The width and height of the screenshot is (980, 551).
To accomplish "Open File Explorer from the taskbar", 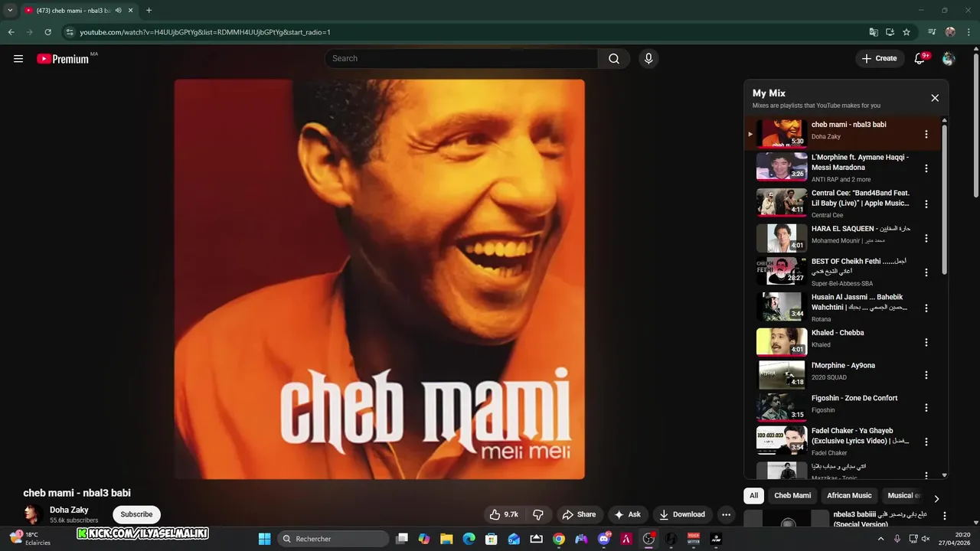I will pyautogui.click(x=446, y=539).
